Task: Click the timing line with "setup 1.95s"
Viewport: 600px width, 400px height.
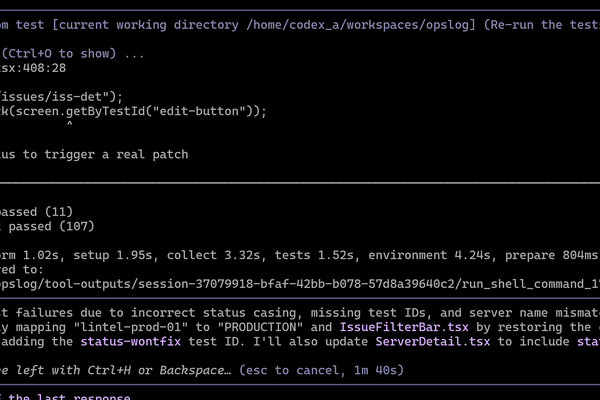Action: click(x=300, y=255)
